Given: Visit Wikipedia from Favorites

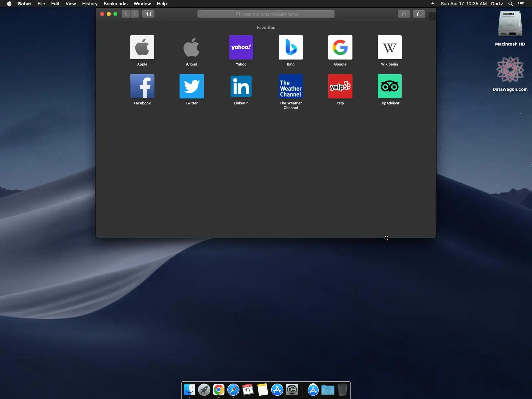Looking at the screenshot, I should pyautogui.click(x=390, y=47).
